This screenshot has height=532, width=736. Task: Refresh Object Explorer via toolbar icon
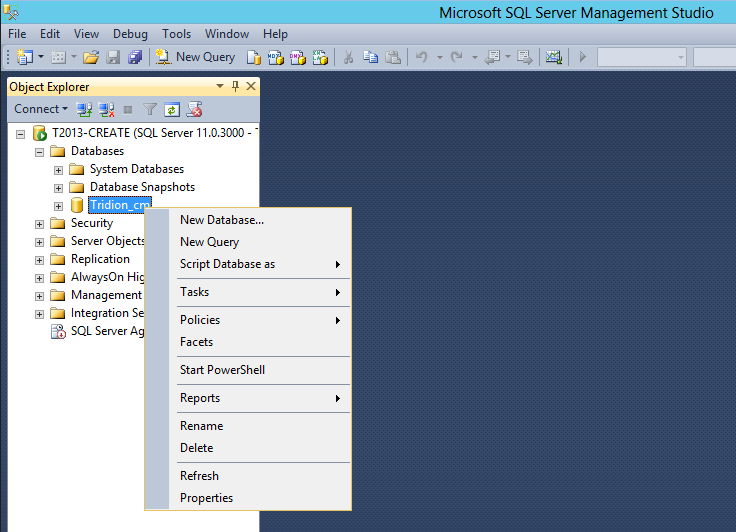(x=172, y=109)
